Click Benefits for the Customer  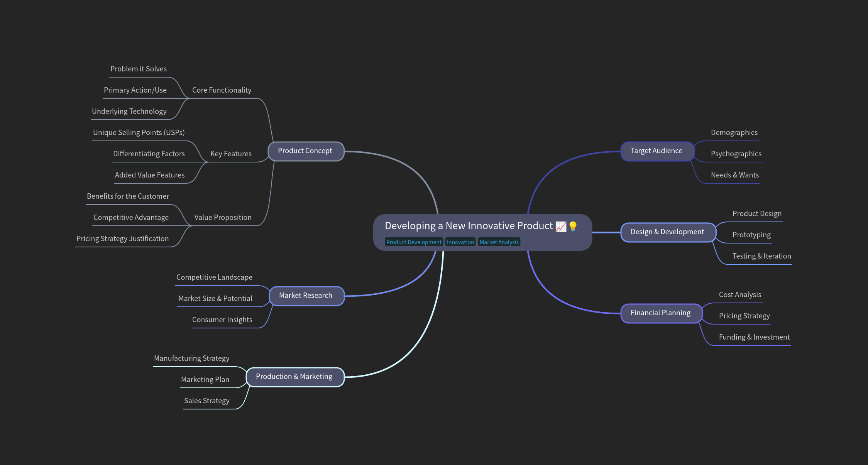point(128,196)
